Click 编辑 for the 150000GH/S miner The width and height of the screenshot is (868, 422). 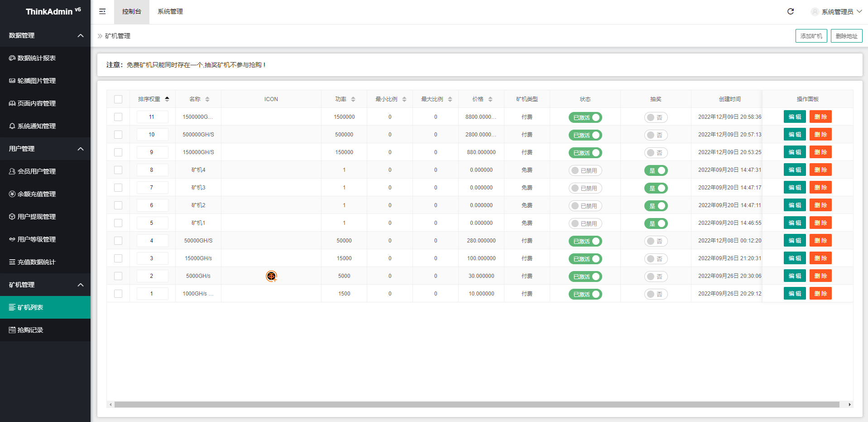pyautogui.click(x=795, y=152)
